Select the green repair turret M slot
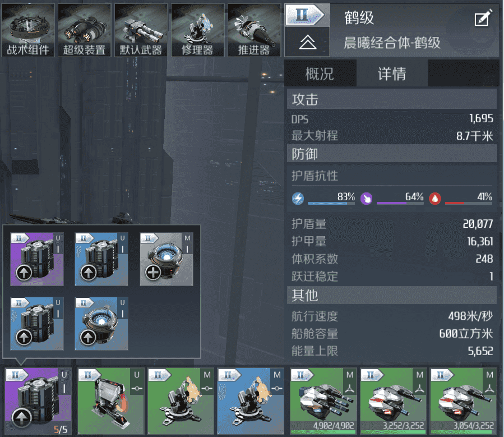This screenshot has width=504, height=437. [x=181, y=401]
